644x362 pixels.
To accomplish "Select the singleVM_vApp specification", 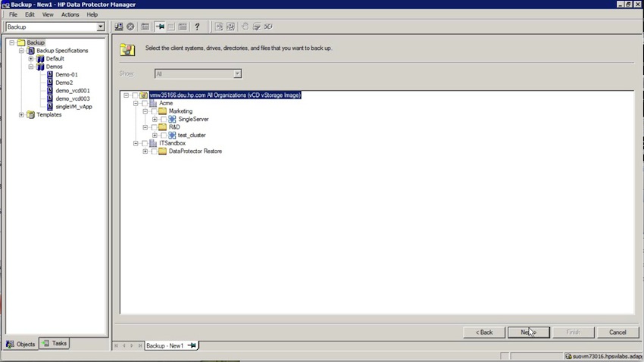I will pyautogui.click(x=73, y=107).
